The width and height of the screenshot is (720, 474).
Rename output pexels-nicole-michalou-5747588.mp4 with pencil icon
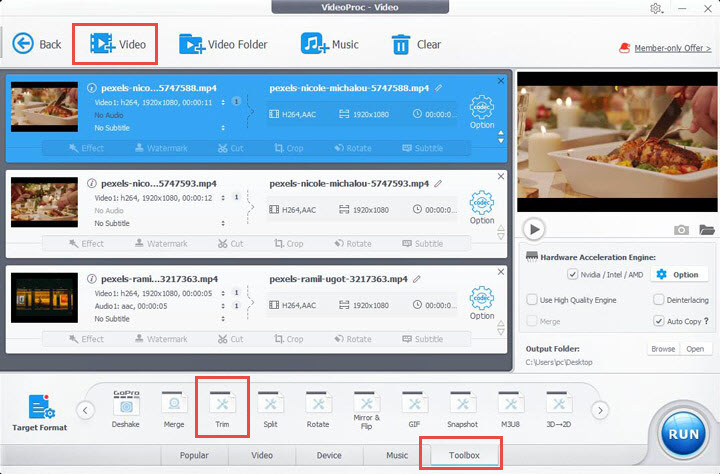coord(439,88)
